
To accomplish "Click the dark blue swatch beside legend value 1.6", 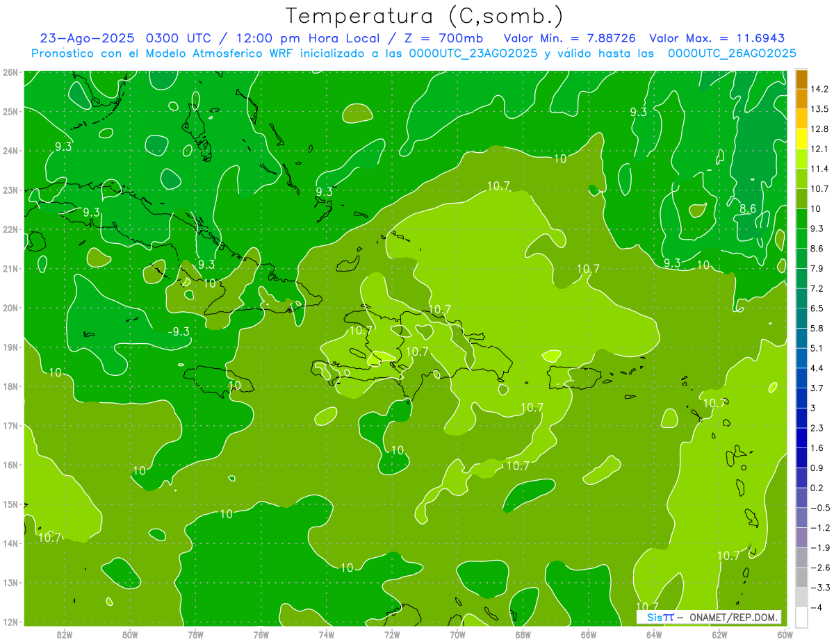I will (801, 457).
